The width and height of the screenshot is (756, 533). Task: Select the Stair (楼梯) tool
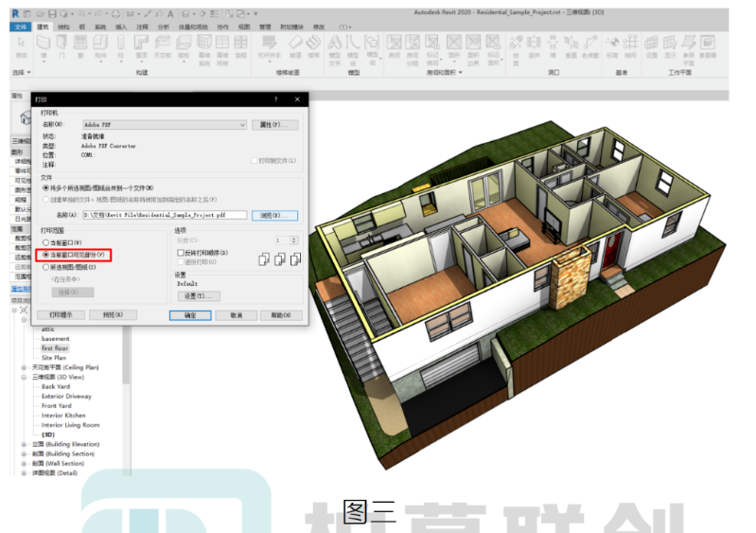[x=313, y=46]
